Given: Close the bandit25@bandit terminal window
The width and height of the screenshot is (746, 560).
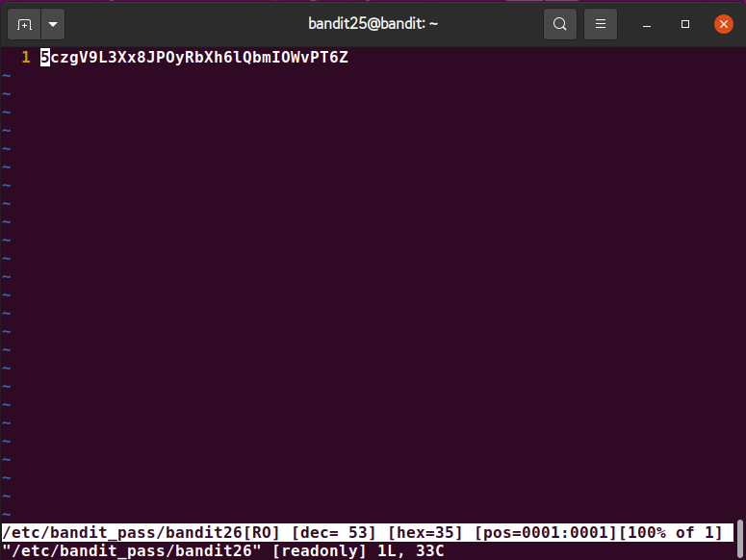Looking at the screenshot, I should coord(724,24).
